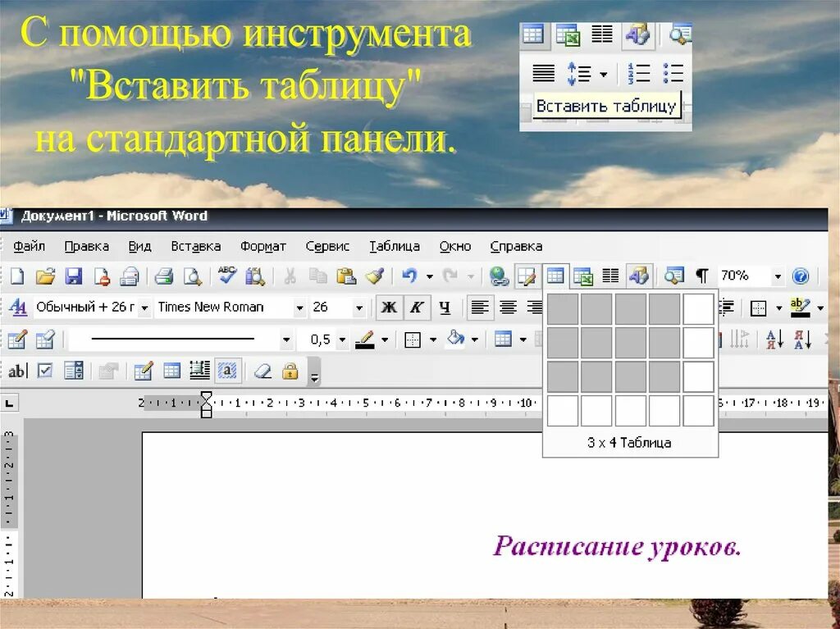840x629 pixels.
Task: Click the Paste clipboard icon
Action: [346, 276]
